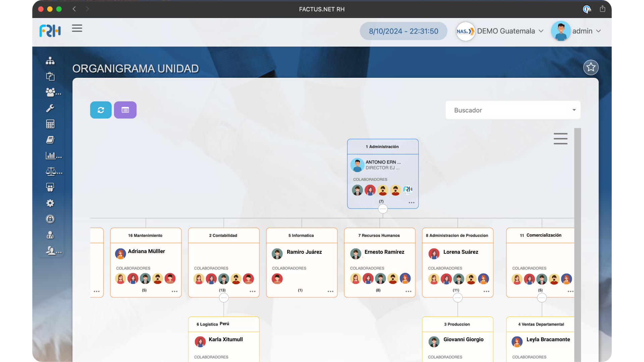
Task: Click the padlock security sidebar icon
Action: click(x=50, y=219)
